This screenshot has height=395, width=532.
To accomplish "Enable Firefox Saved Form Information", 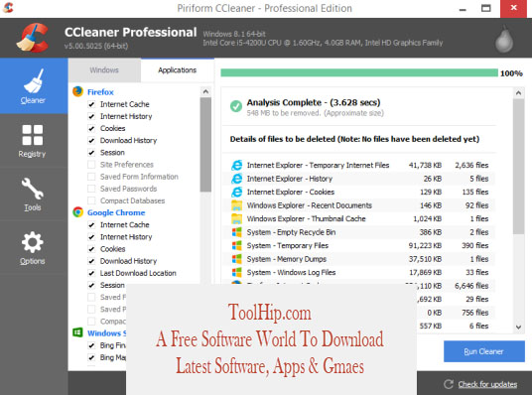I will point(91,177).
